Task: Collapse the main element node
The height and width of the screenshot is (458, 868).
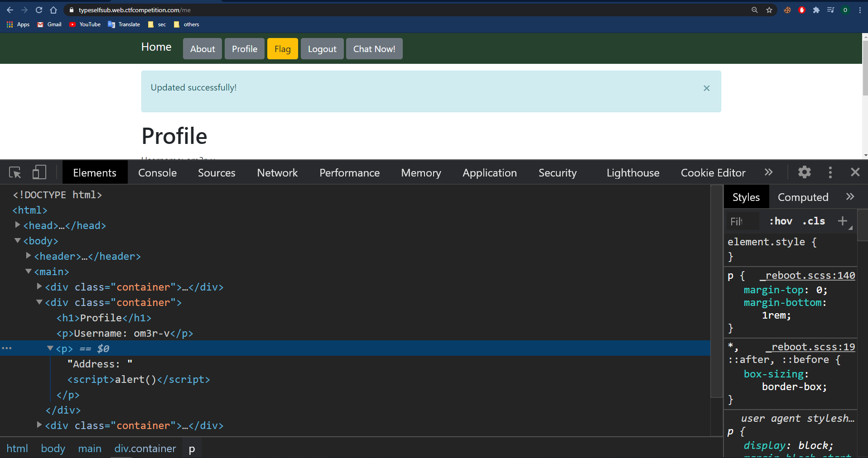Action: [28, 271]
